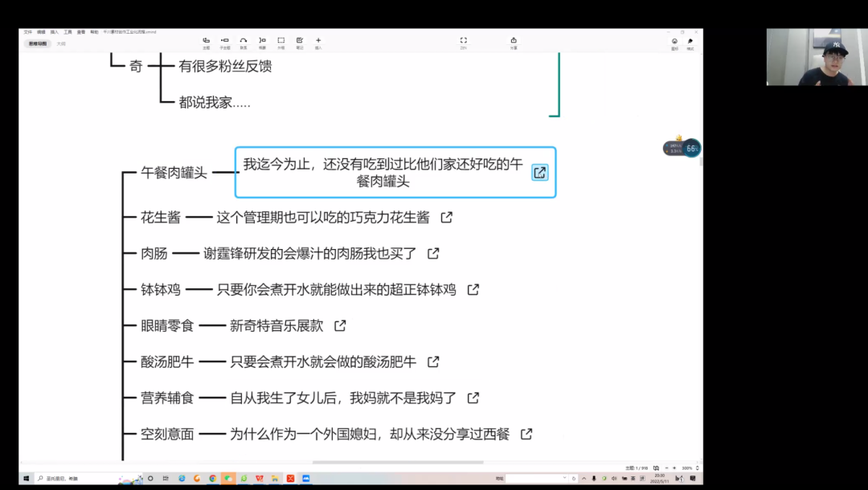Open the 插入 menu in menu bar
Screen dimensions: 868x490
pos(55,32)
